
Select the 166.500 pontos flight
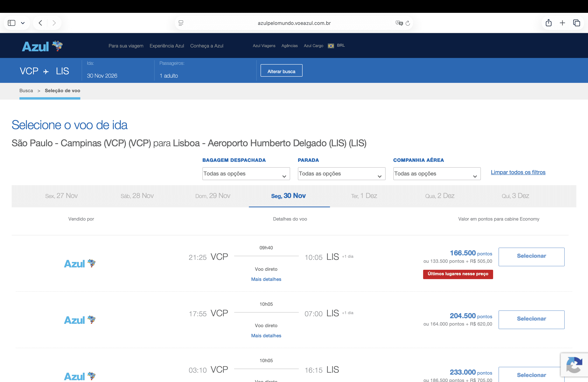(x=531, y=257)
